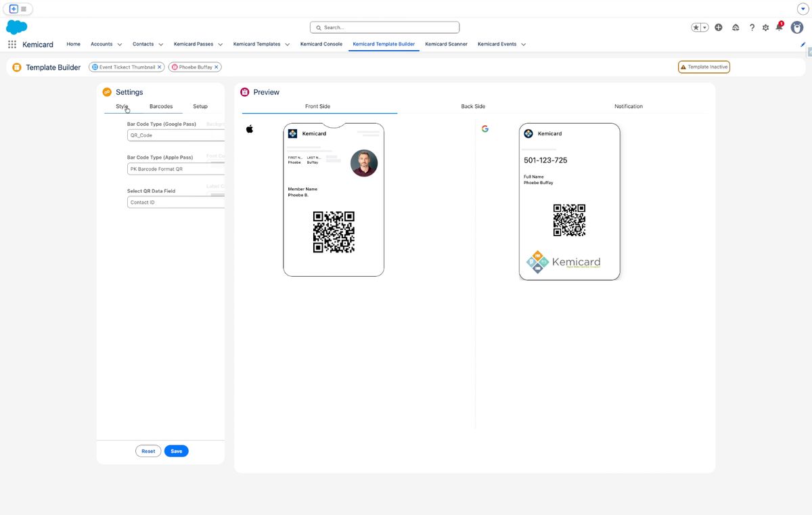Open the Accounts tab
The height and width of the screenshot is (515, 812).
101,44
